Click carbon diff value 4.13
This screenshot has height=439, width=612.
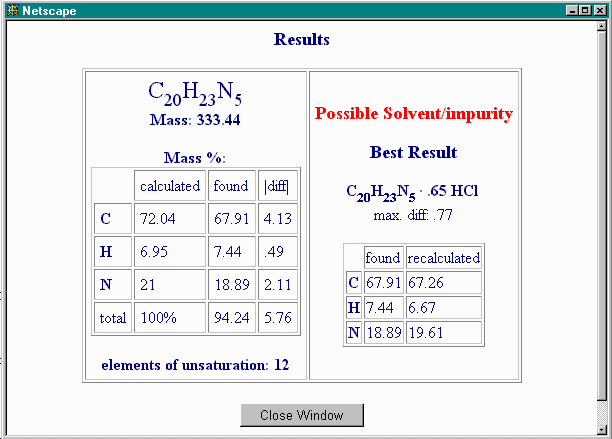point(278,219)
